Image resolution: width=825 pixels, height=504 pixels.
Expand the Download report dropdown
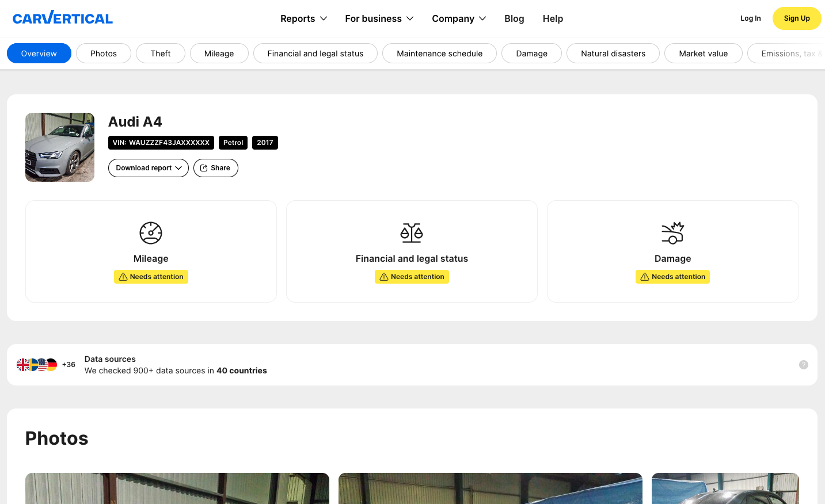point(149,168)
